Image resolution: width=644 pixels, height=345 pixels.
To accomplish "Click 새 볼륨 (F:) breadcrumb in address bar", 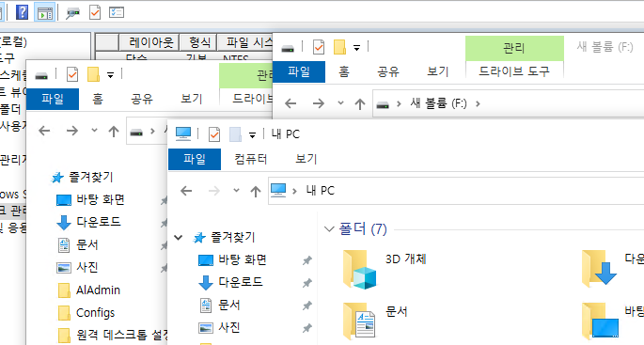I will point(438,103).
